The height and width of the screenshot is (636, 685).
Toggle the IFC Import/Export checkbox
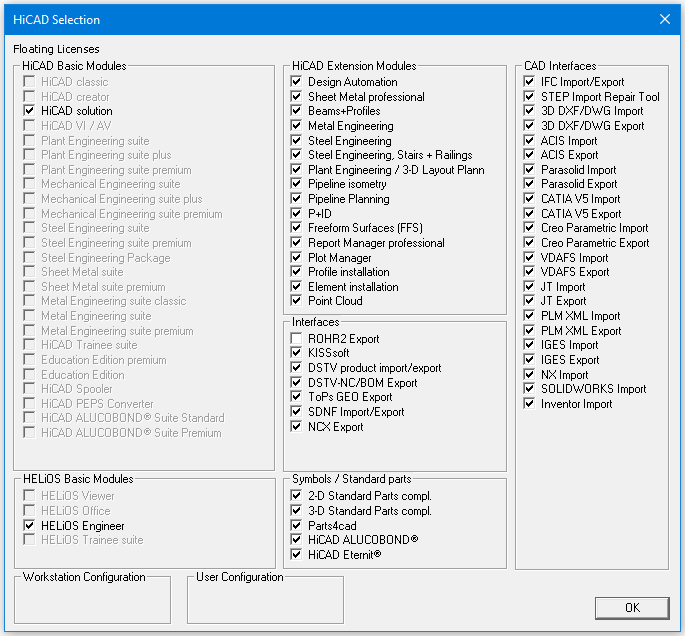click(x=529, y=82)
